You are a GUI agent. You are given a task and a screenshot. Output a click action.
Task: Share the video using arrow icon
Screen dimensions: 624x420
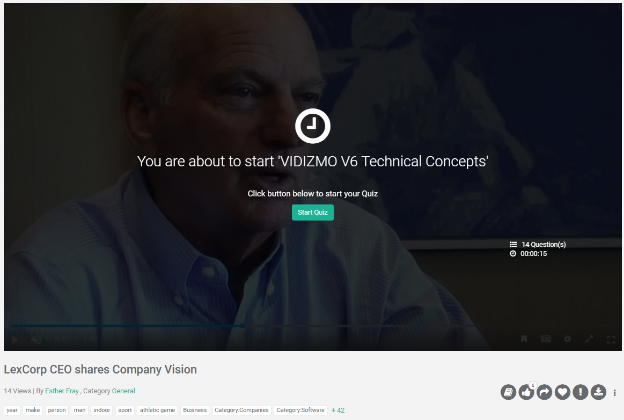click(x=544, y=392)
